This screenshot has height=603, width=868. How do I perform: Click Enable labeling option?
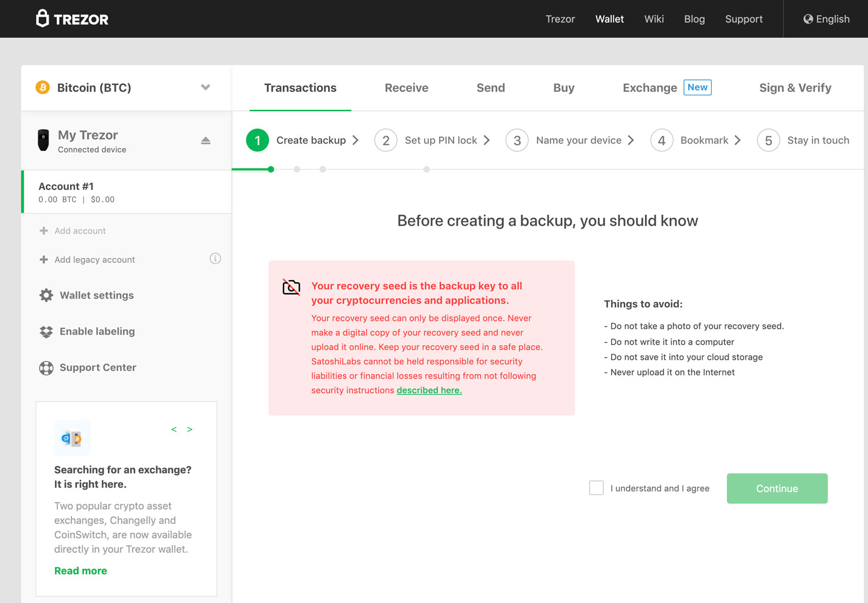97,332
